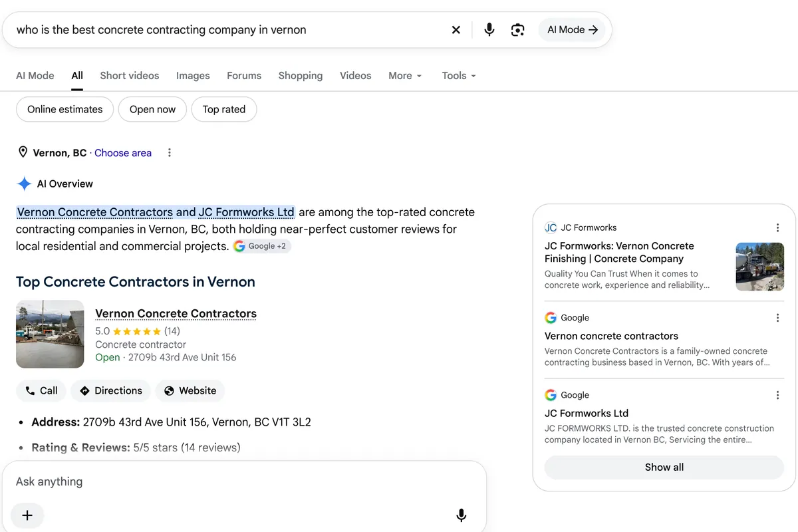Apply the Top rated filter chip
Viewport: 798px width, 532px height.
point(224,110)
